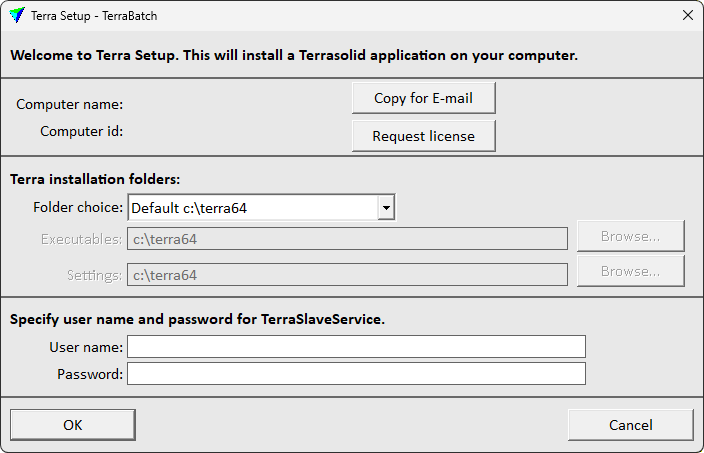Click the Request license button
Viewport: 704px width, 453px height.
(423, 136)
